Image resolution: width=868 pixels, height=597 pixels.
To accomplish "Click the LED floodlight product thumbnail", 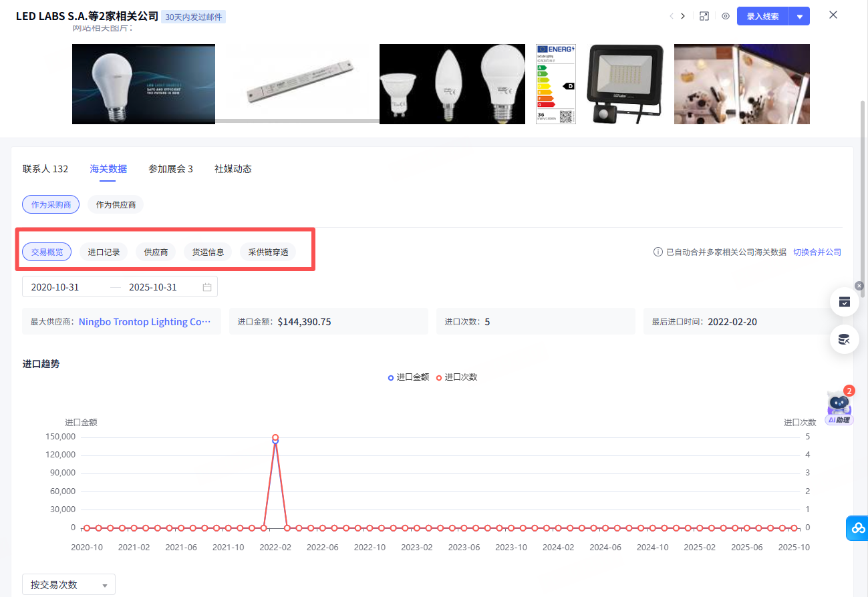I will tap(625, 84).
